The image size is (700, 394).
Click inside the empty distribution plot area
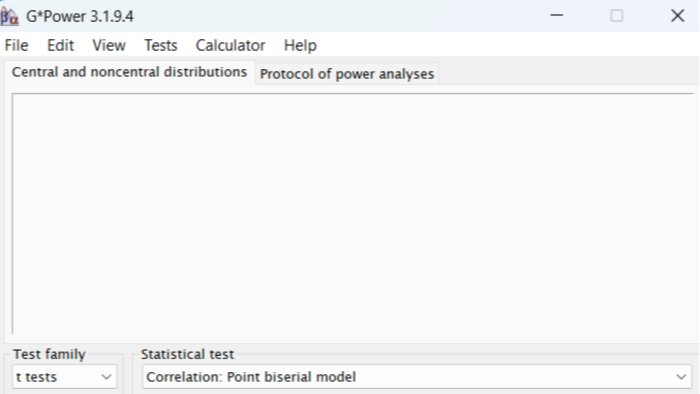[353, 214]
